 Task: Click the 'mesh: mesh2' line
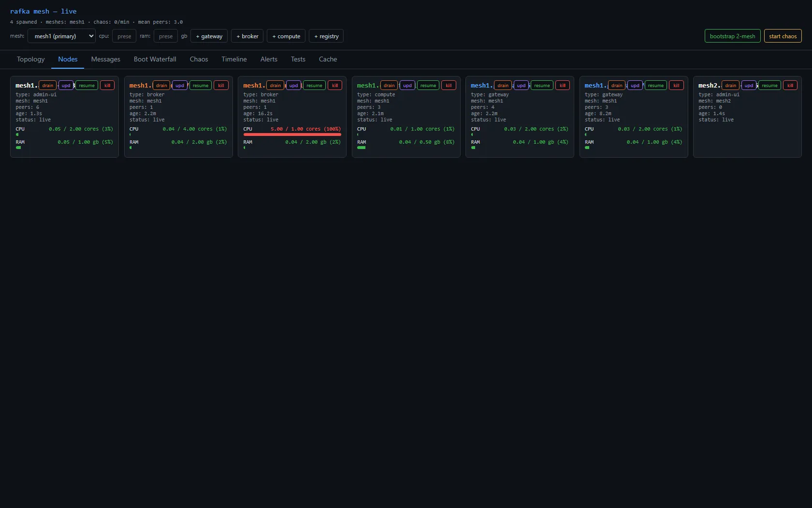(x=714, y=101)
